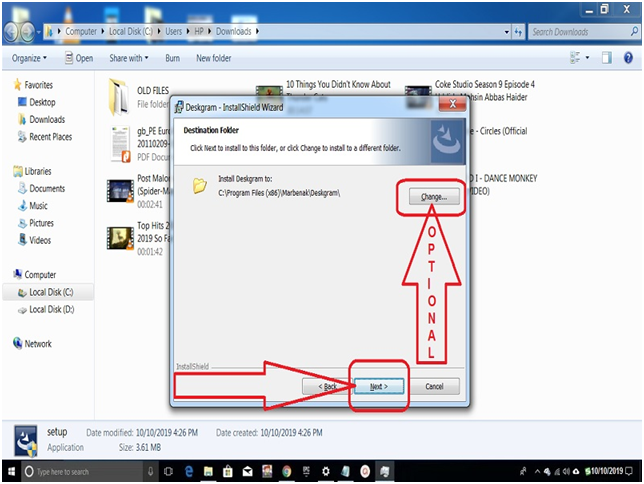Click the taskbar date 10/10/2019
644x484 pixels.
[x=607, y=471]
